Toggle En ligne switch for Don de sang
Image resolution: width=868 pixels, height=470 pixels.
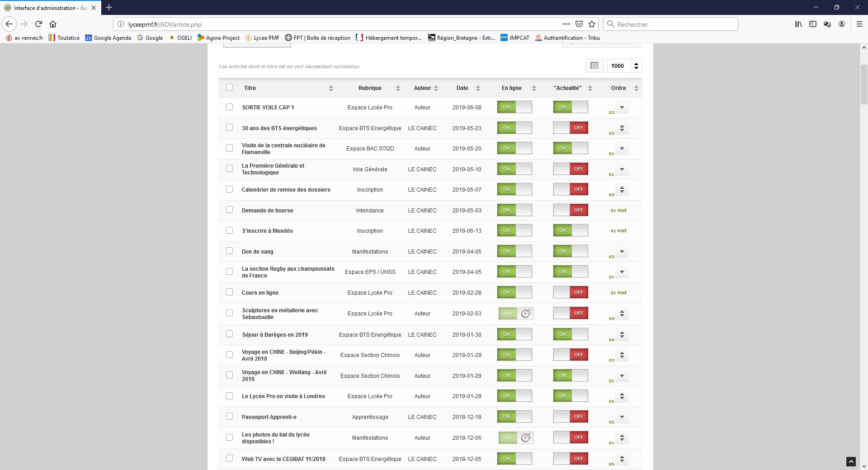point(514,251)
